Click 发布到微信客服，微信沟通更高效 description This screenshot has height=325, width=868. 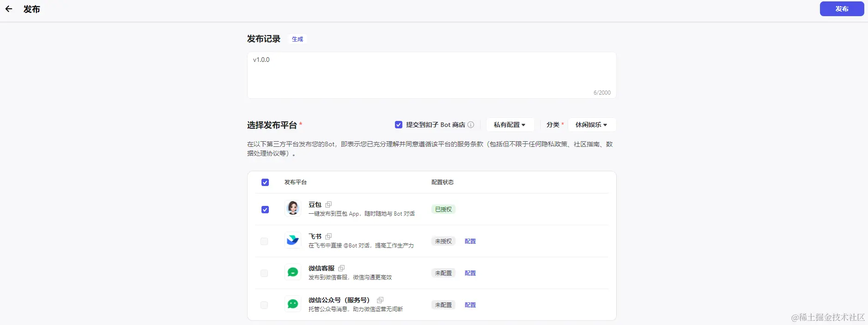click(350, 277)
